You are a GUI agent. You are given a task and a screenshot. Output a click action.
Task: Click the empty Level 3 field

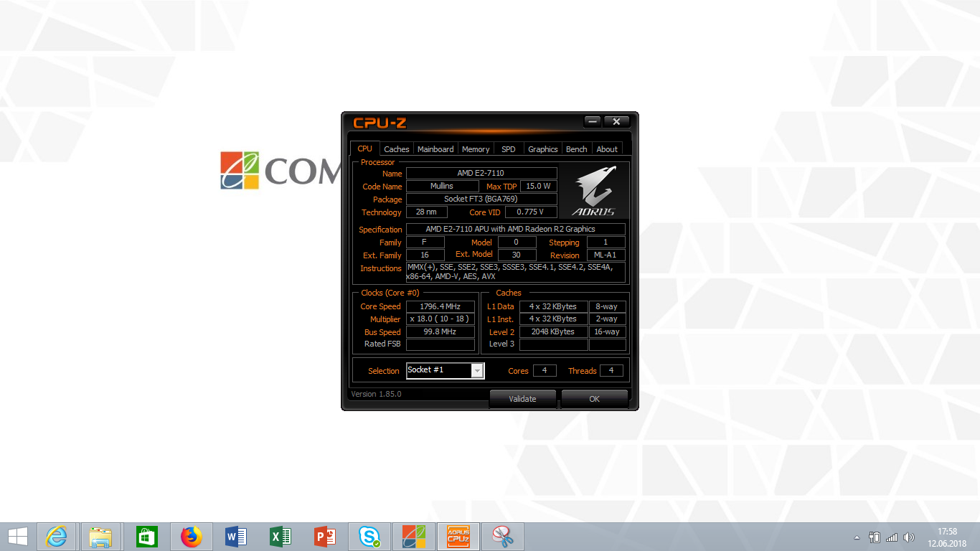[553, 344]
